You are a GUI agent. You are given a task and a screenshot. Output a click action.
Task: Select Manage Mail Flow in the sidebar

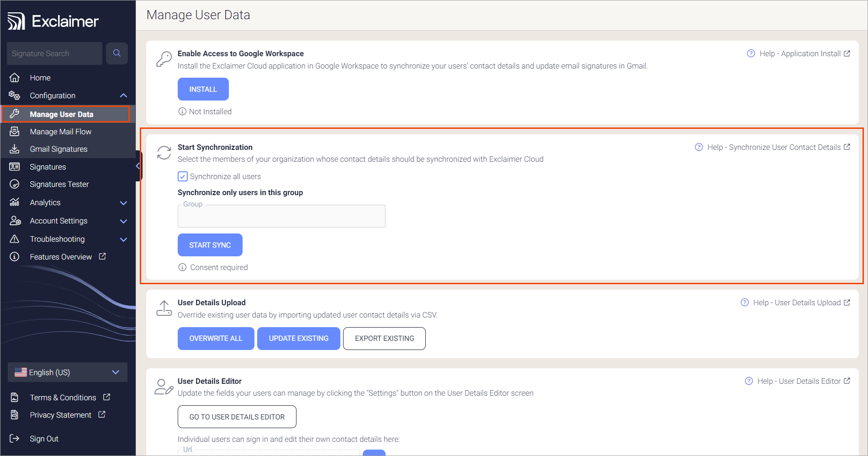tap(60, 131)
